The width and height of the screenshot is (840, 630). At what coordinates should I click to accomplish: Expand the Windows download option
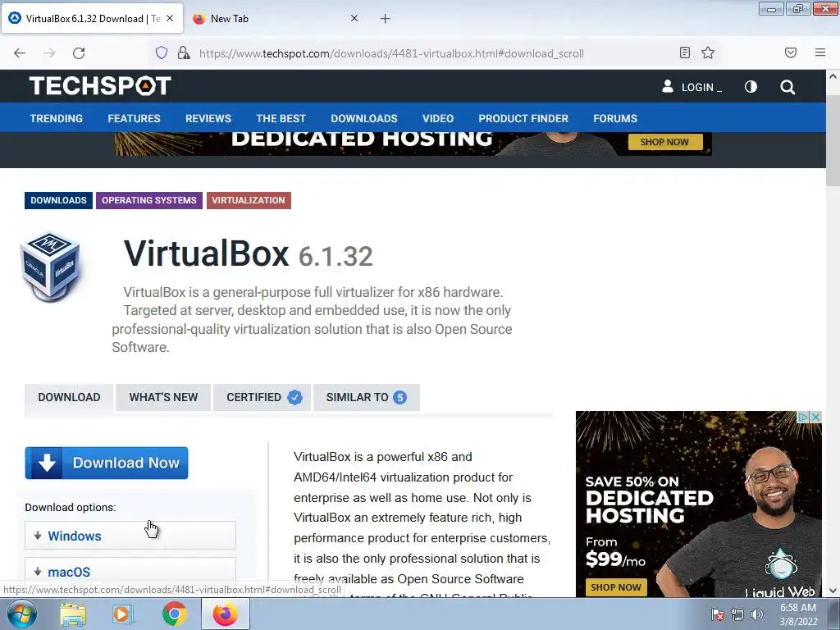tap(130, 536)
